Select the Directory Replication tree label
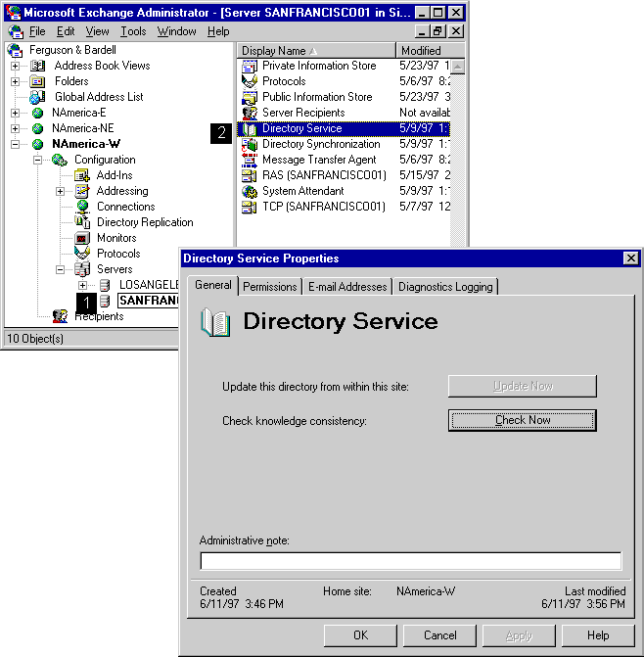 tap(145, 222)
